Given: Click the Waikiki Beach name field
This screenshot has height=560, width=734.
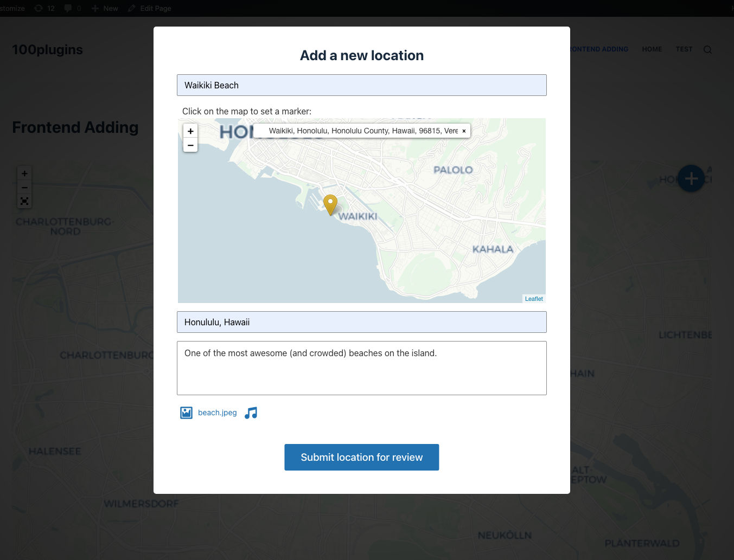Looking at the screenshot, I should (361, 85).
